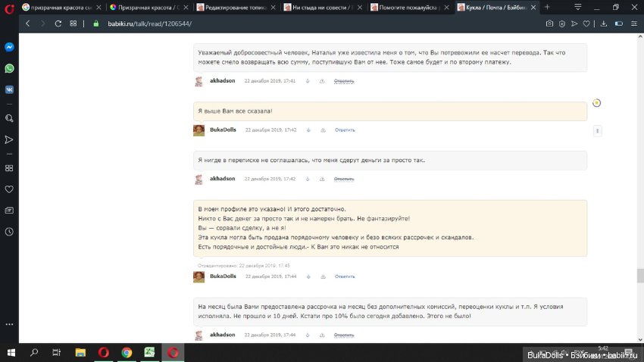Open Facebook Messenger in the Opera sidebar
Viewport: 644px width, 362px height.
pyautogui.click(x=9, y=47)
